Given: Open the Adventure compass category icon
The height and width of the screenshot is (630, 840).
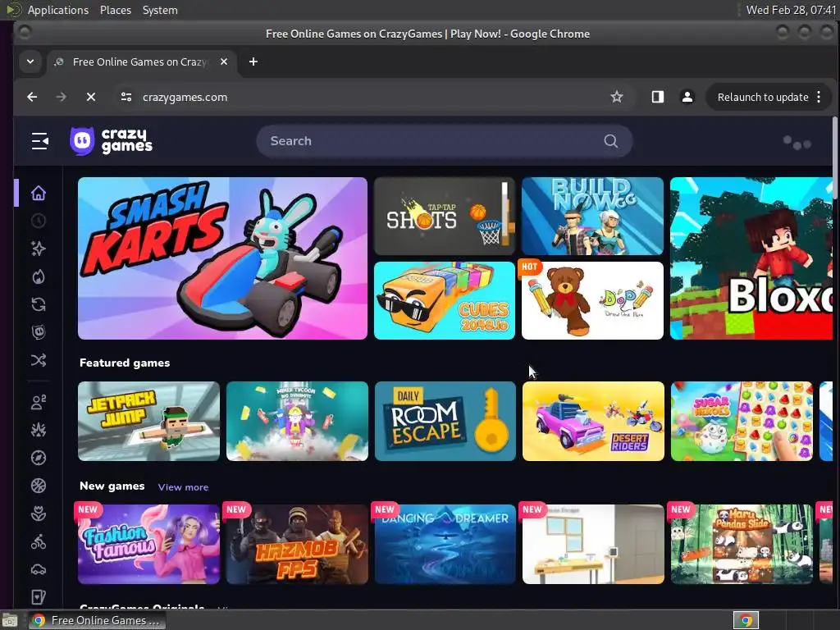Looking at the screenshot, I should [x=39, y=458].
